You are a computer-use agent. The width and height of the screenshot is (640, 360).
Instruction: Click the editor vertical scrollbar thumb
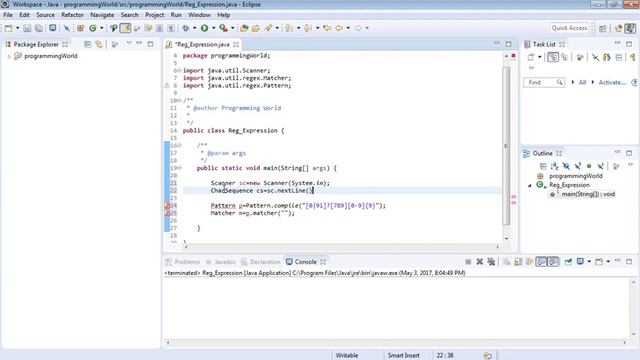pyautogui.click(x=506, y=146)
